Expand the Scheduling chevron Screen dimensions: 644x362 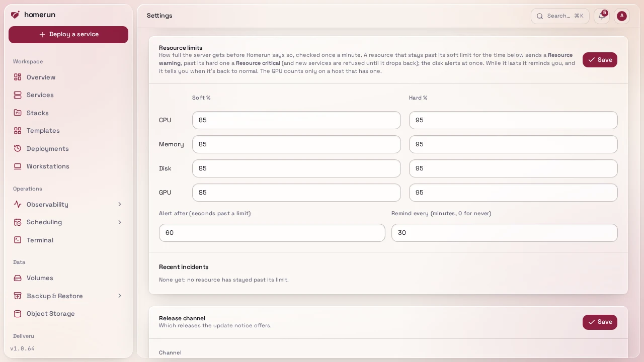pyautogui.click(x=120, y=222)
